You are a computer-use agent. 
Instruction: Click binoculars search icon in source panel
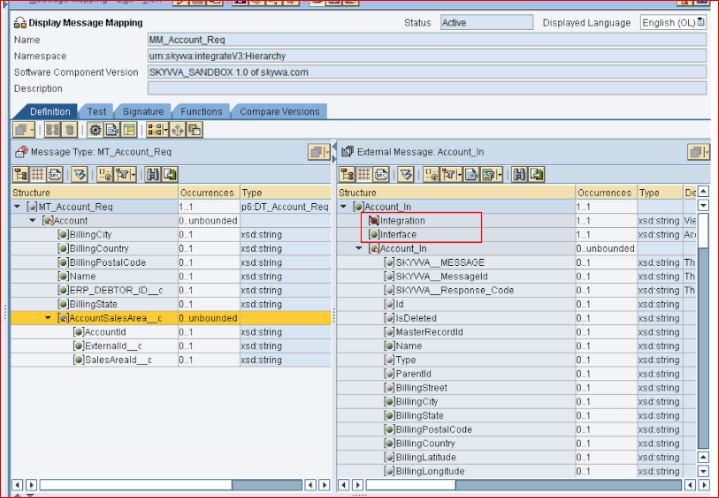[153, 174]
